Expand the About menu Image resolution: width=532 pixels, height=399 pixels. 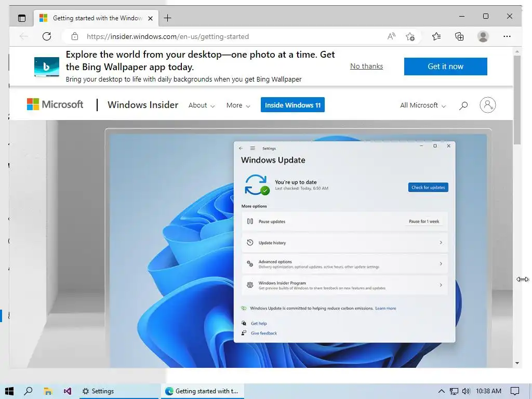pyautogui.click(x=202, y=105)
